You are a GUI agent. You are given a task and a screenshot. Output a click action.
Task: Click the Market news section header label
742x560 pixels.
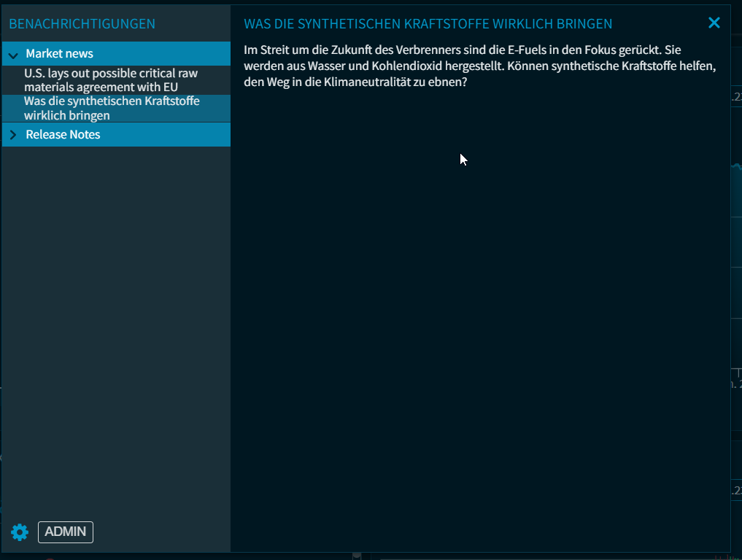59,54
